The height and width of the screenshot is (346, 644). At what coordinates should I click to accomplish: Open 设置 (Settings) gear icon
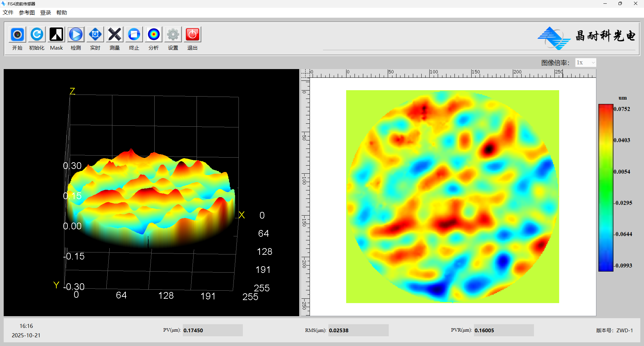(173, 35)
